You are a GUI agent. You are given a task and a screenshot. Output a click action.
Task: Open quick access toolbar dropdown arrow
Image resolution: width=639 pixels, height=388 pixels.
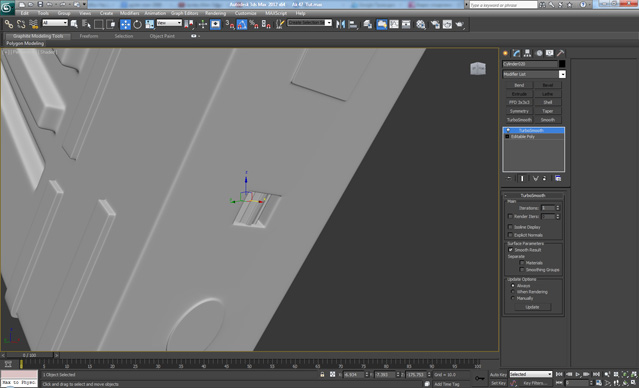pyautogui.click(x=85, y=4)
